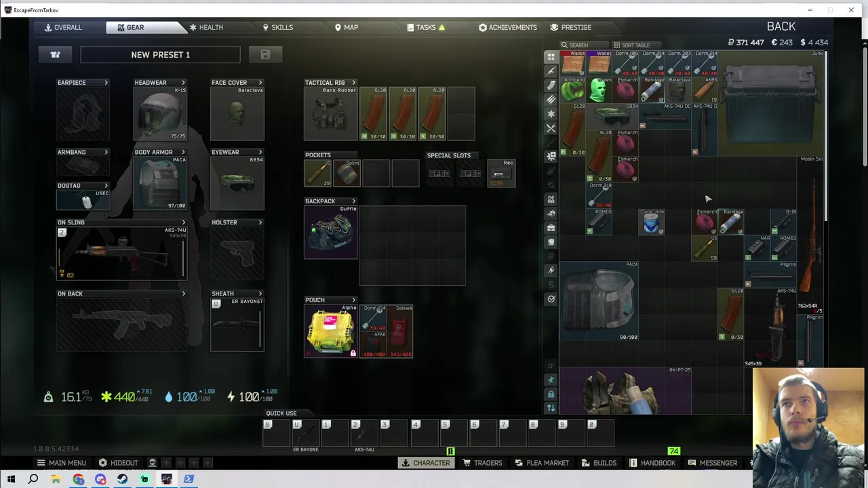Select the weapons filter in stash sidebar

[x=551, y=71]
